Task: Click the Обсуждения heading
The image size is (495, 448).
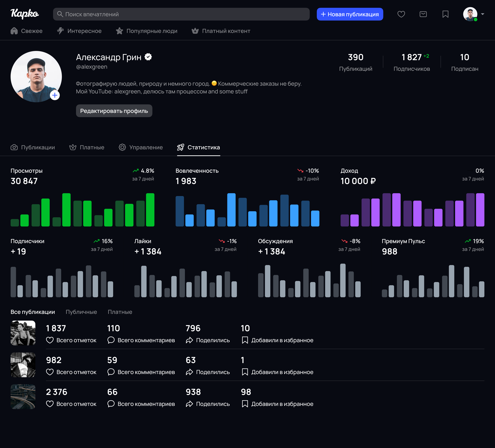Action: (x=275, y=241)
